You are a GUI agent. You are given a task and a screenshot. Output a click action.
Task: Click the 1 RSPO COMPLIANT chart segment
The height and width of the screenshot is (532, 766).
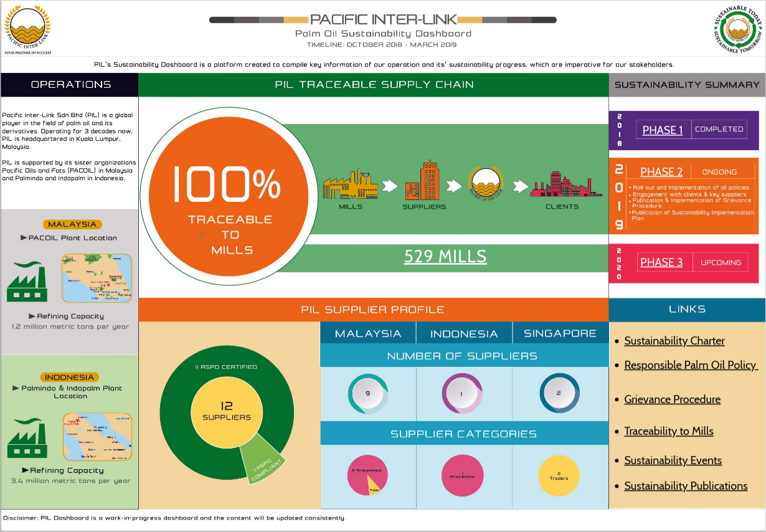[x=265, y=462]
